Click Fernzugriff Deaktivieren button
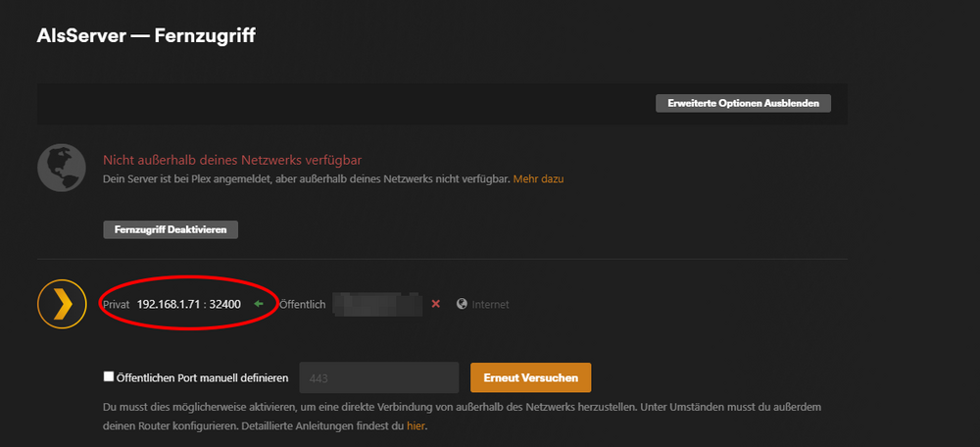Image resolution: width=980 pixels, height=447 pixels. [x=171, y=229]
